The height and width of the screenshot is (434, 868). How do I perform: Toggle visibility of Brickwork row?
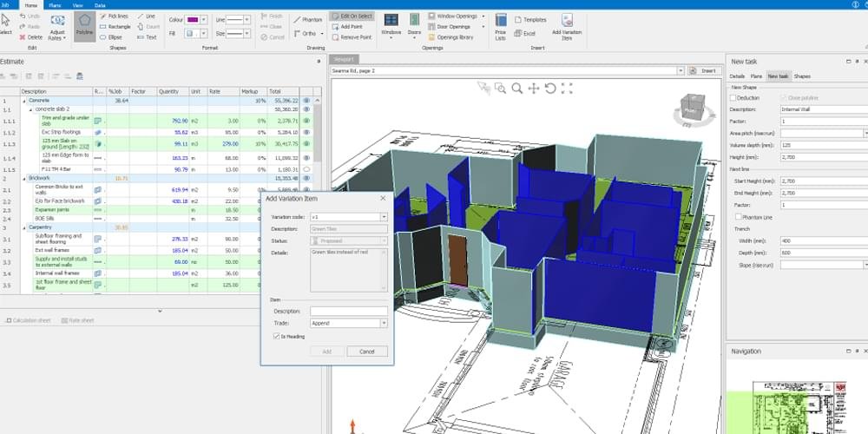306,178
